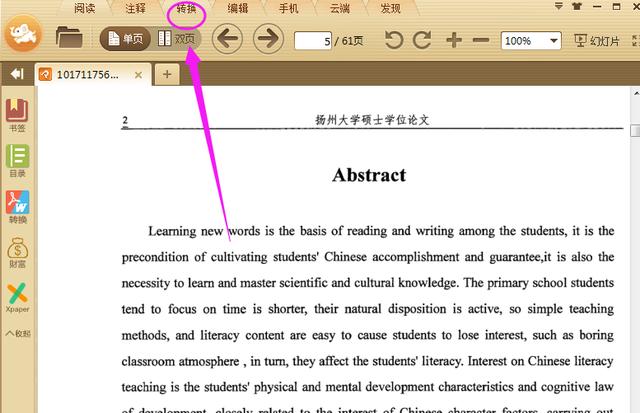Image resolution: width=640 pixels, height=413 pixels.
Task: Close the 101711756... document tab
Action: [138, 75]
